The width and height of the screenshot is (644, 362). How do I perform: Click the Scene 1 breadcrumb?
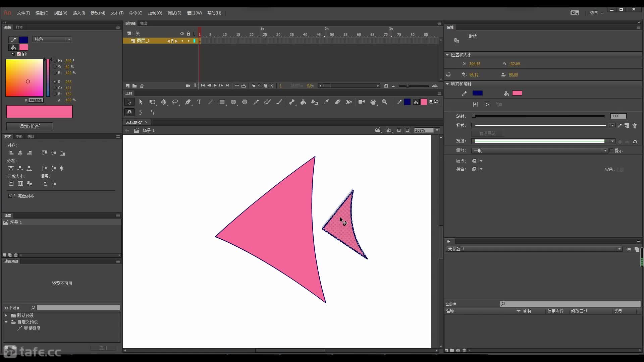coord(149,130)
